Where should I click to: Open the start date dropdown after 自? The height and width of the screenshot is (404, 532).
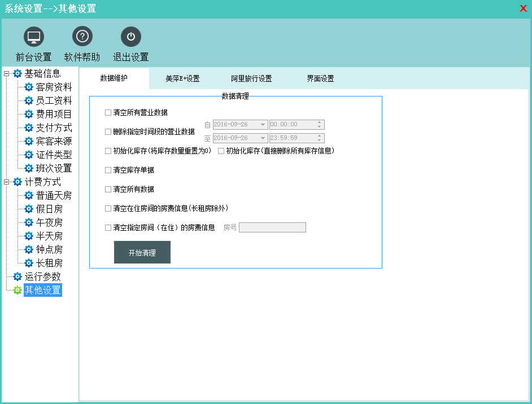[x=263, y=125]
